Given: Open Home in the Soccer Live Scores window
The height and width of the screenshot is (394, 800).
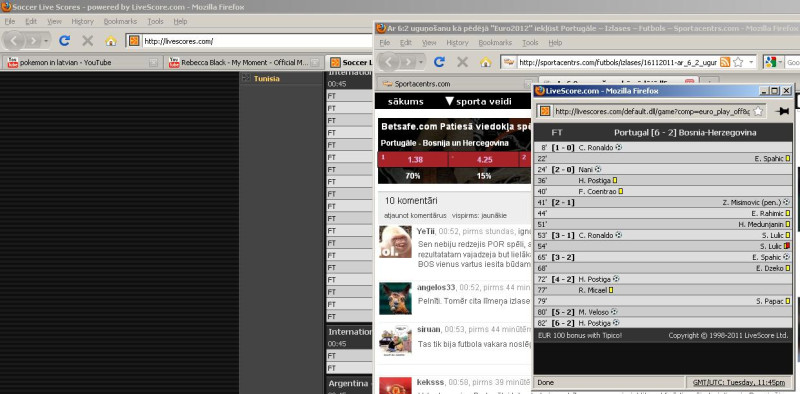Looking at the screenshot, I should click(111, 41).
